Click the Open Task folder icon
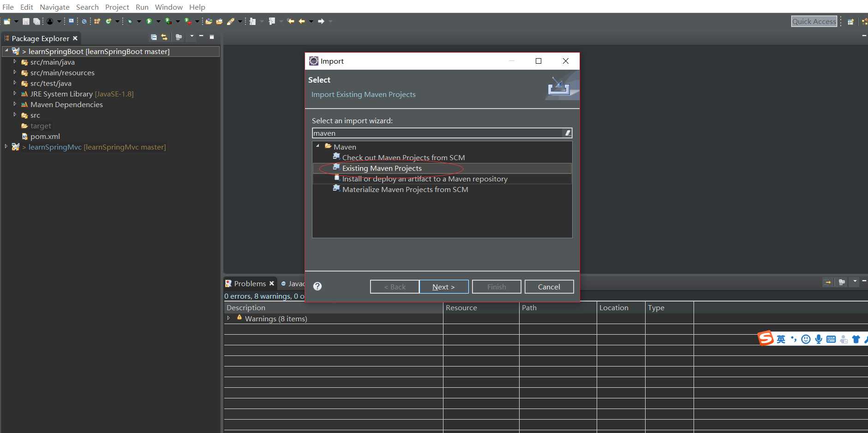Screen dimensions: 868x433 pos(219,21)
